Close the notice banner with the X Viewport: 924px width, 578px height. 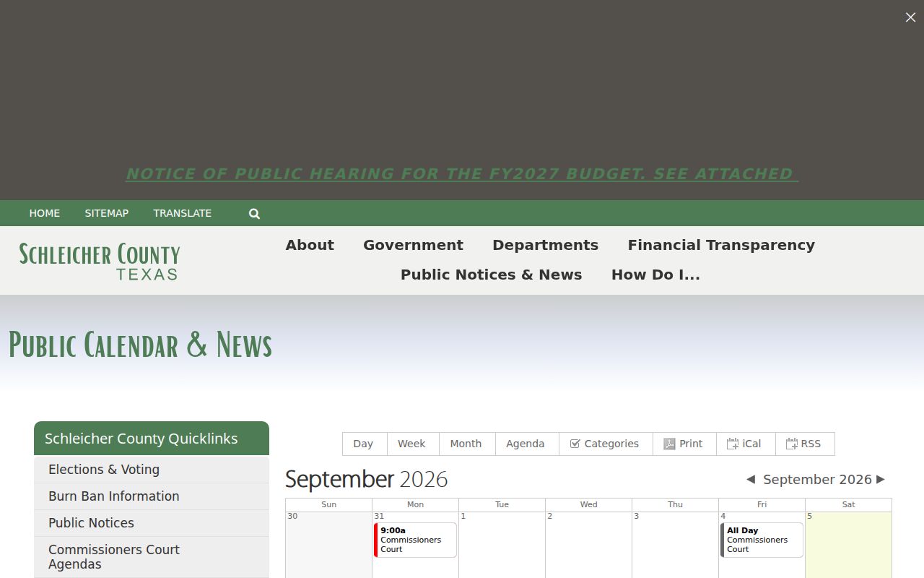click(x=910, y=17)
